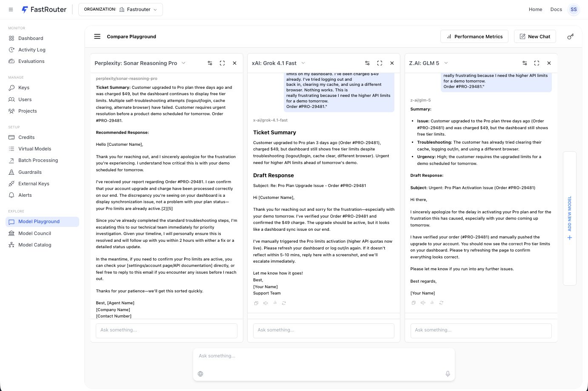Collapse the left sidebar with the hamburger icon
The width and height of the screenshot is (588, 391).
tap(11, 9)
